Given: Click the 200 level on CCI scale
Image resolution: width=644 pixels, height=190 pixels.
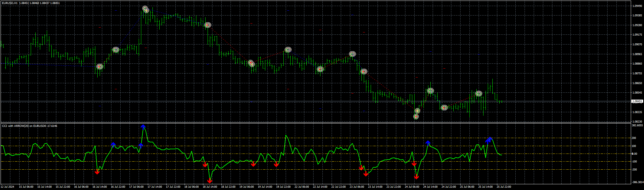Looking at the screenshot, I should click(633, 138).
